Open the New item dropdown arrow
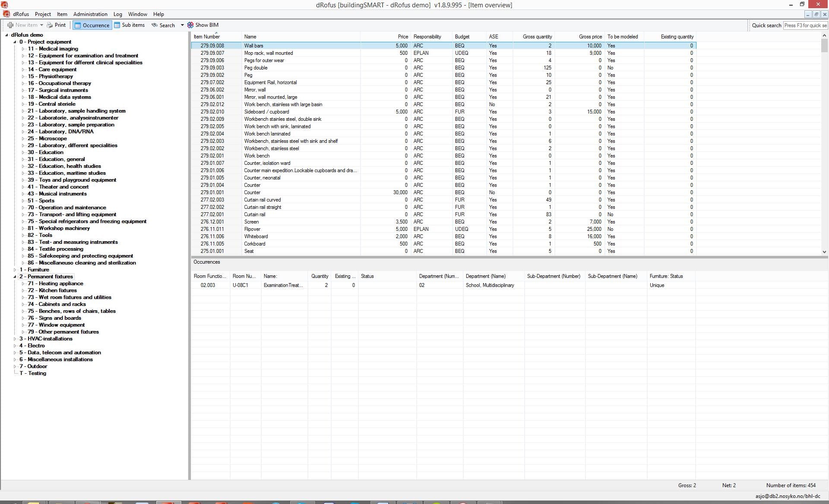829x504 pixels. (42, 25)
